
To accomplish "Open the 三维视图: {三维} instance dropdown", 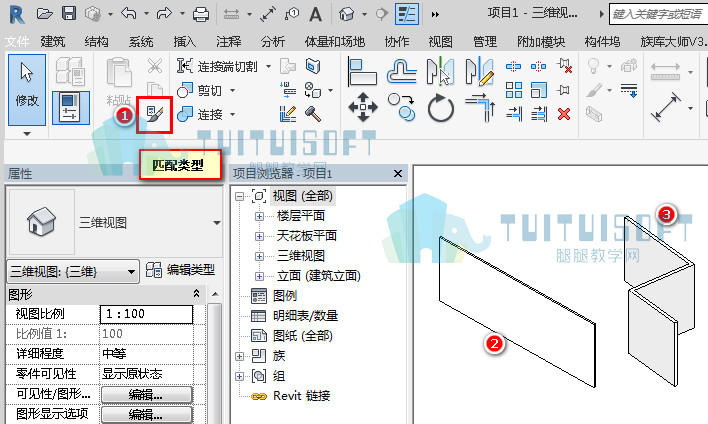I will click(x=131, y=272).
